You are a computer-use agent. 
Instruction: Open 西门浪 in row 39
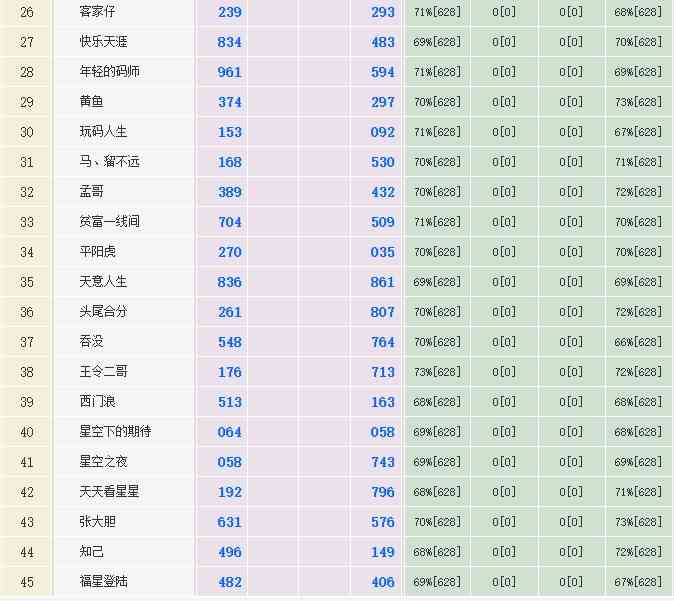(x=98, y=402)
